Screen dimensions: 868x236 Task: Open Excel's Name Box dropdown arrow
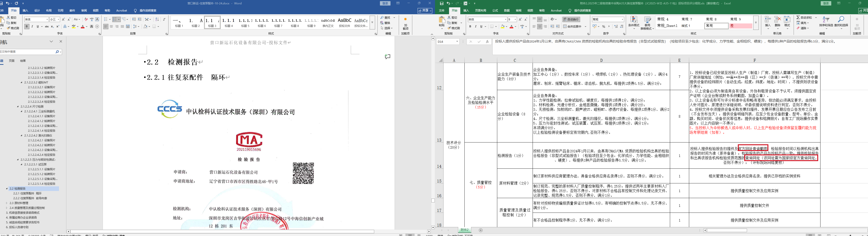point(457,41)
